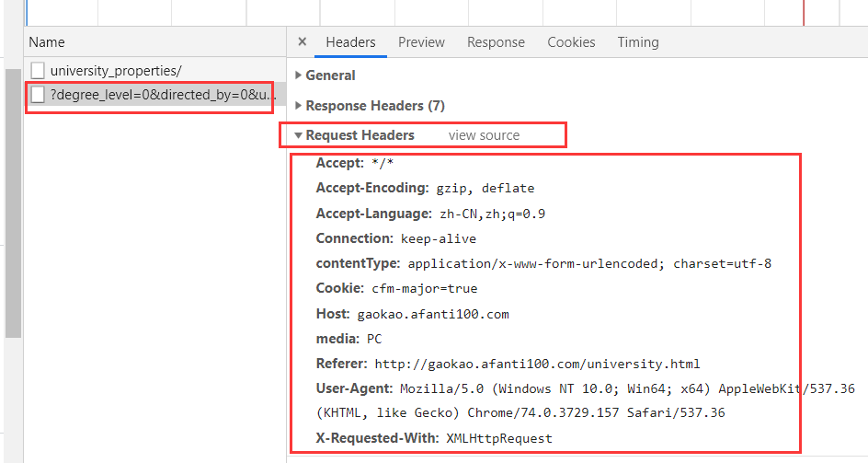The width and height of the screenshot is (868, 463).
Task: Click the Cookie value cfm-major=true
Action: pyautogui.click(x=425, y=288)
